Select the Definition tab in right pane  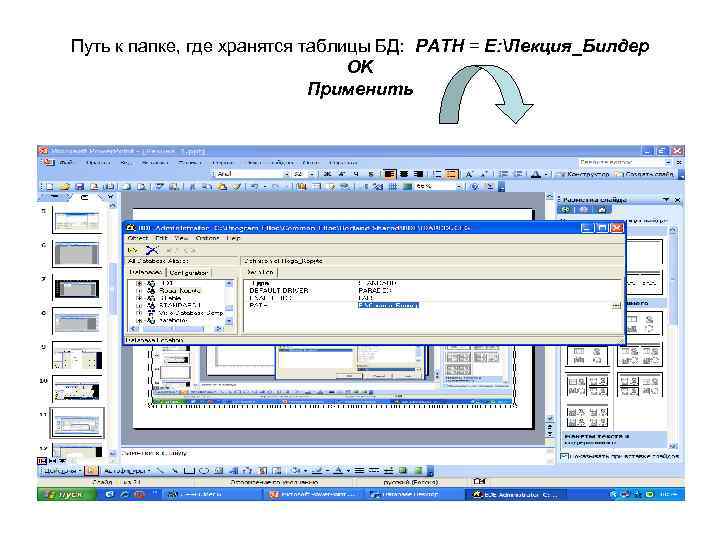pos(260,272)
